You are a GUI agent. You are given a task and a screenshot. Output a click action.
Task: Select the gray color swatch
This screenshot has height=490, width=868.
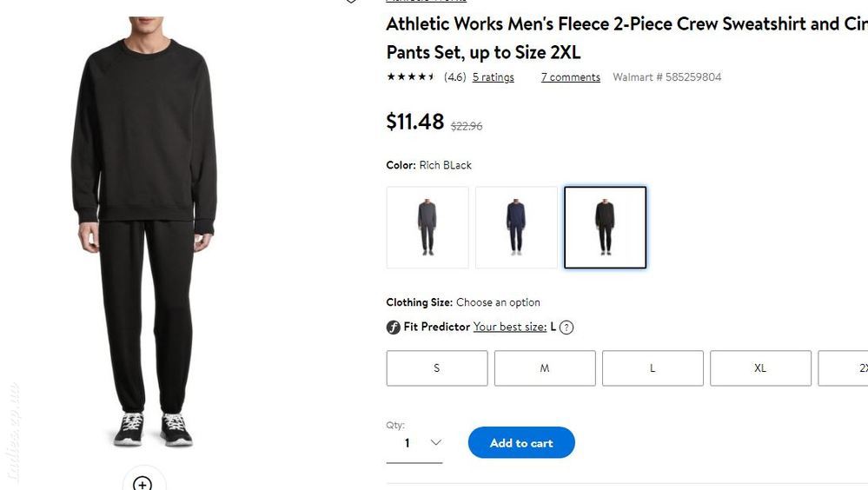[x=427, y=228]
